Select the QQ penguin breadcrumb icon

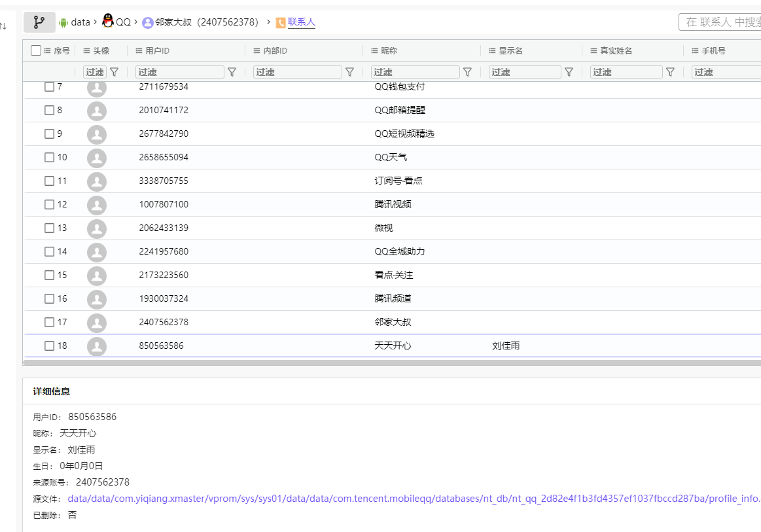click(108, 21)
